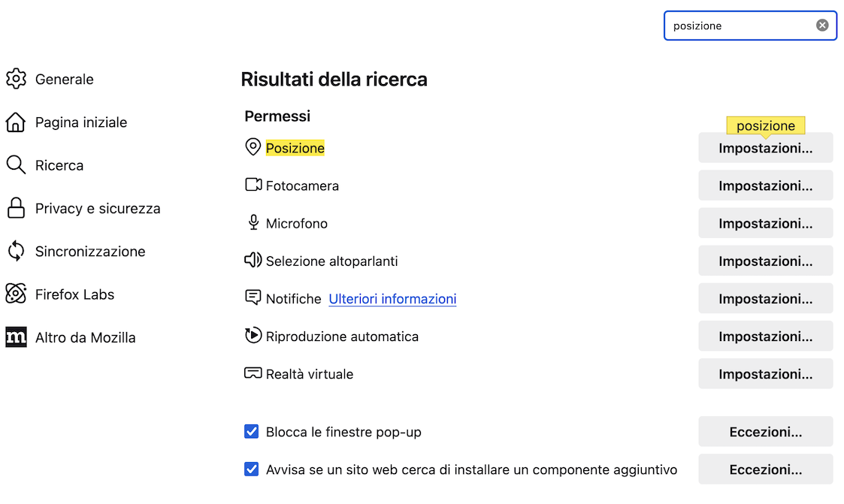Click the Generale gear icon

16,79
